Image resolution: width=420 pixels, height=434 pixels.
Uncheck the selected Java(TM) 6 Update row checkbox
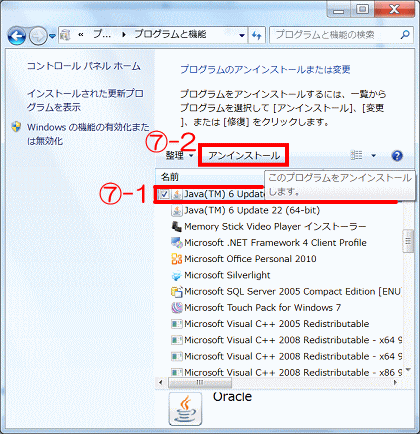coord(164,194)
